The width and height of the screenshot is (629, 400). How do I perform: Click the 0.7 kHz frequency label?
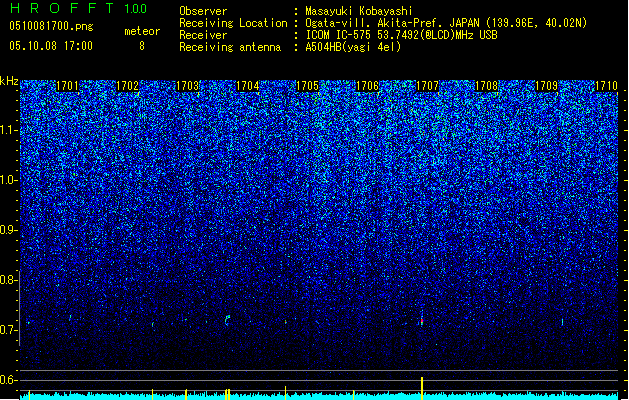point(9,330)
